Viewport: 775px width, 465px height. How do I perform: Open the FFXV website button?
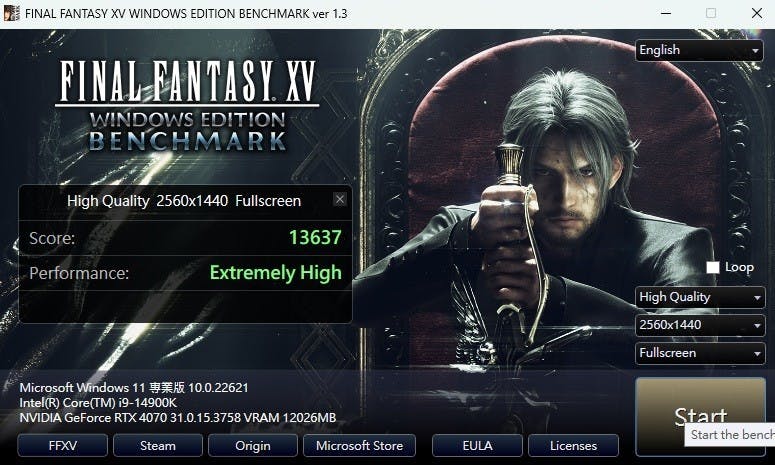[63, 446]
